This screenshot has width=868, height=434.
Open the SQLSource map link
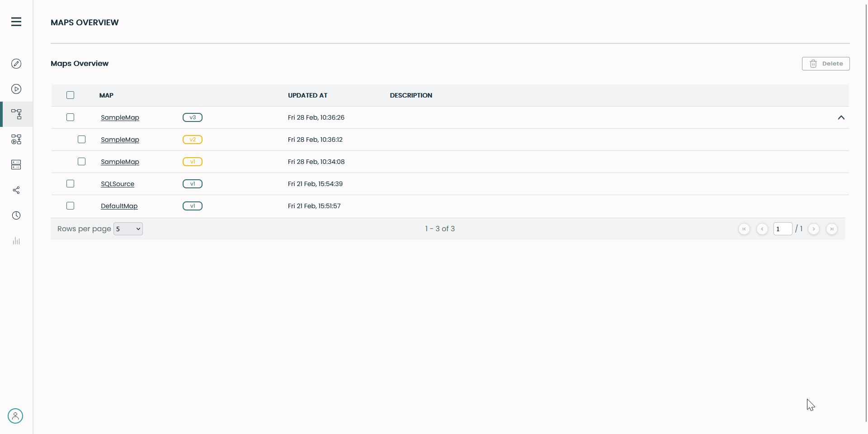(118, 184)
